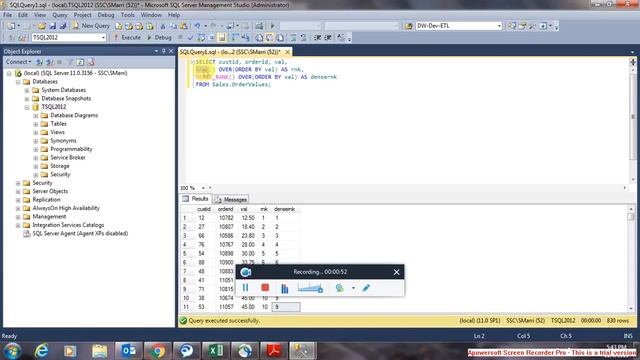Select Results to File mode
The height and width of the screenshot is (360, 640).
[280, 38]
